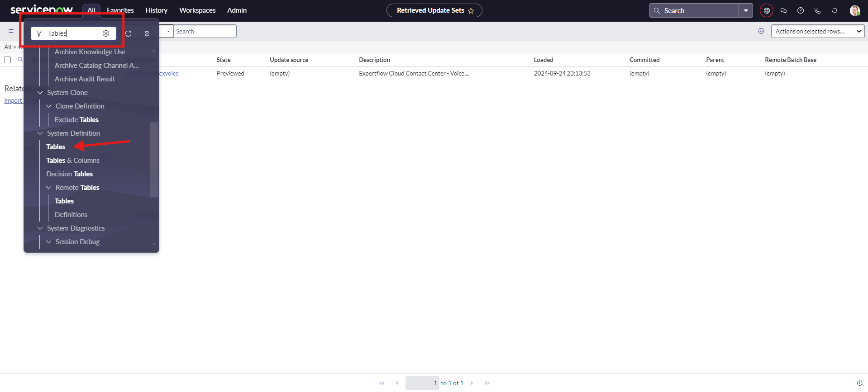Favorite Retrieved Update Sets with star
This screenshot has height=392, width=868.
click(x=471, y=11)
